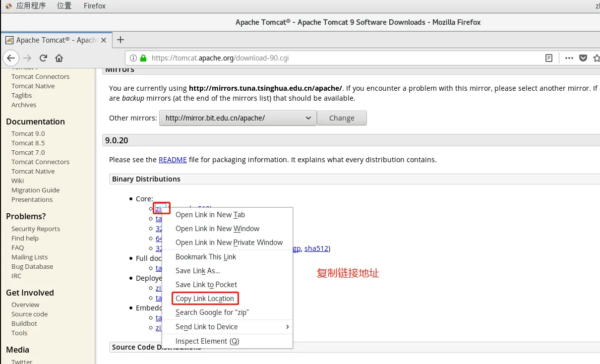Open the Twitter link under Media
600x364 pixels.
point(22,361)
